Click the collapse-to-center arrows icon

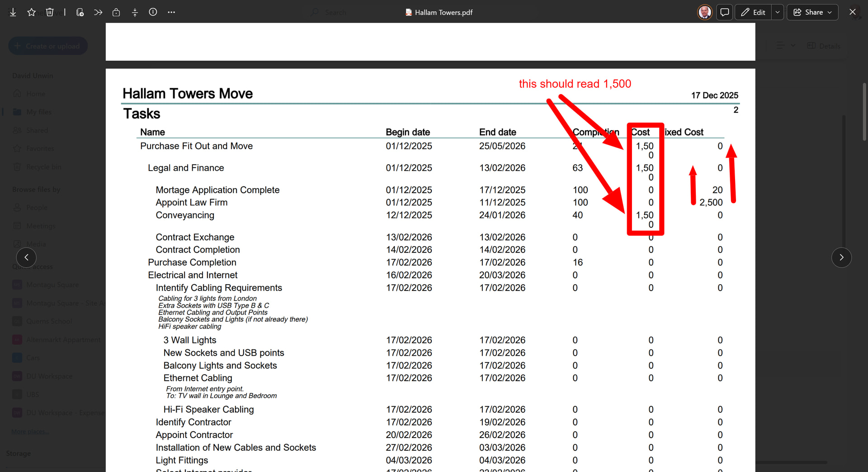[x=135, y=12]
